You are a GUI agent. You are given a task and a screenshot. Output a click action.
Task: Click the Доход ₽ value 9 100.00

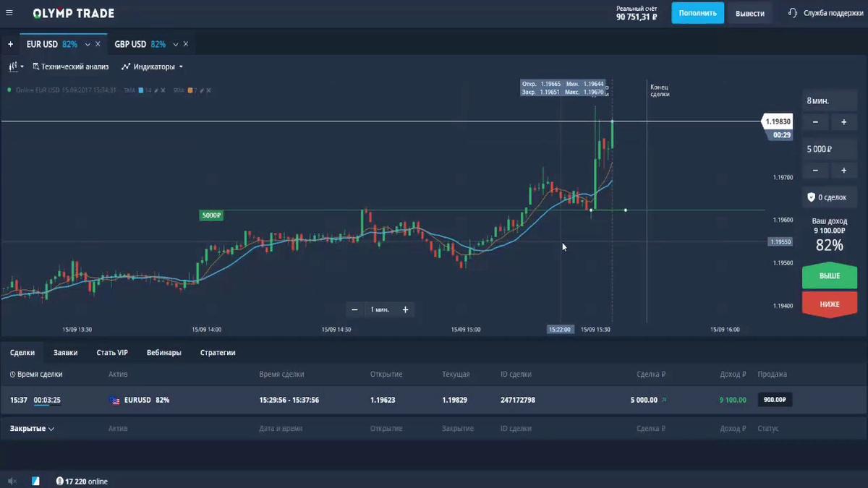(x=733, y=400)
